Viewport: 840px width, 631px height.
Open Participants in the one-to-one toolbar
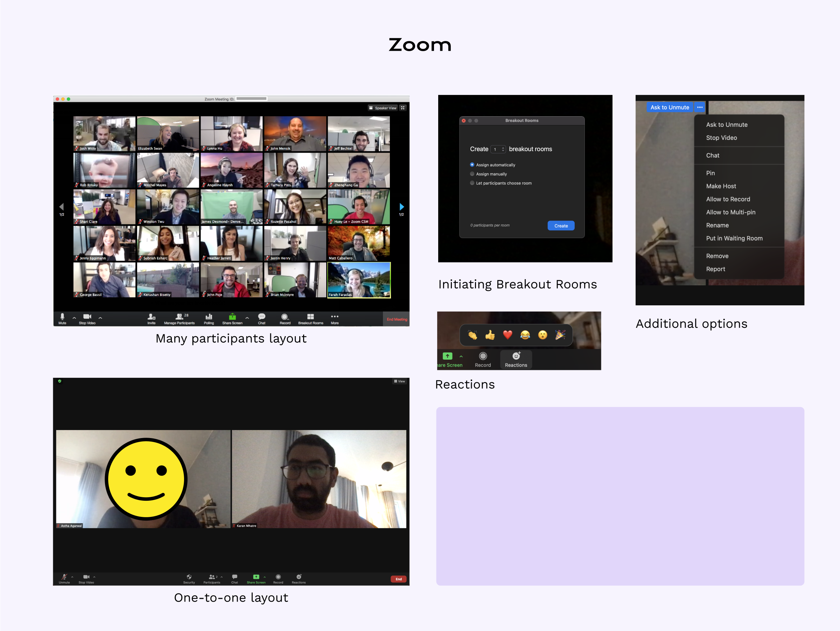[x=211, y=578]
